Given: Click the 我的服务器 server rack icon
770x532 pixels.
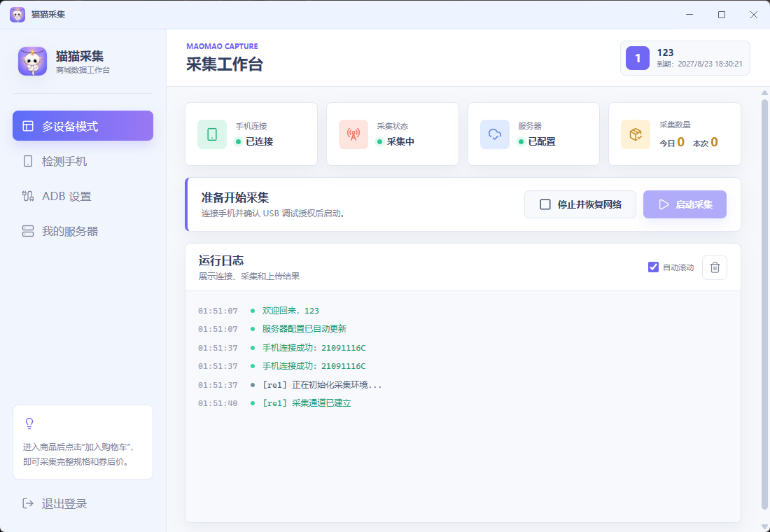Looking at the screenshot, I should coord(28,232).
